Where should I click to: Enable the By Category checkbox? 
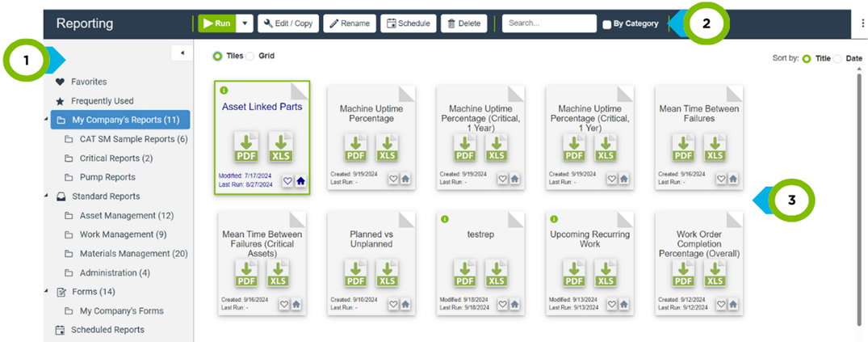[606, 24]
